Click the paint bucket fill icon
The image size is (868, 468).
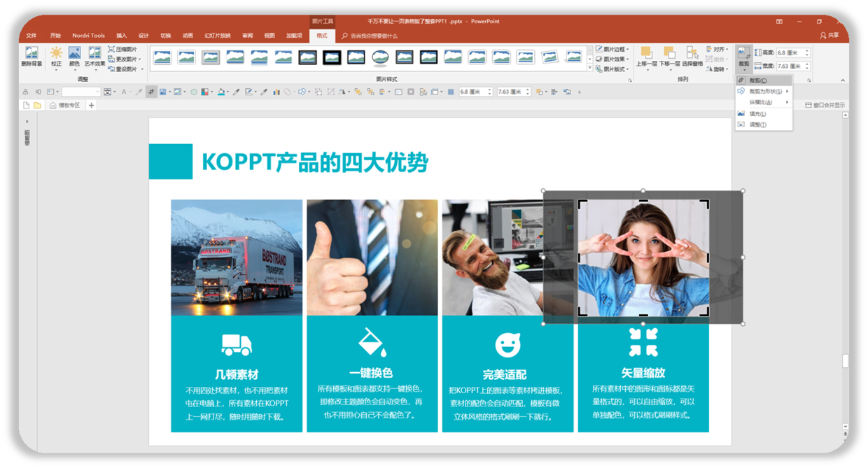[221, 92]
